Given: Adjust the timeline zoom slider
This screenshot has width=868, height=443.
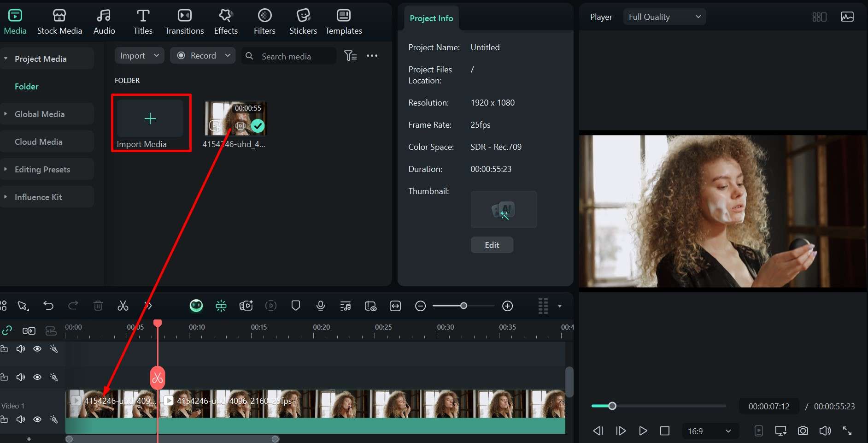Looking at the screenshot, I should tap(463, 306).
